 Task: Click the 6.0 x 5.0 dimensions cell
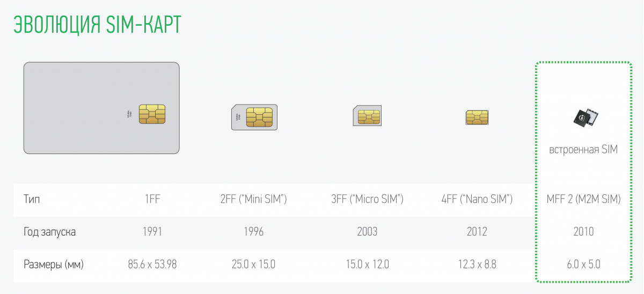point(583,264)
